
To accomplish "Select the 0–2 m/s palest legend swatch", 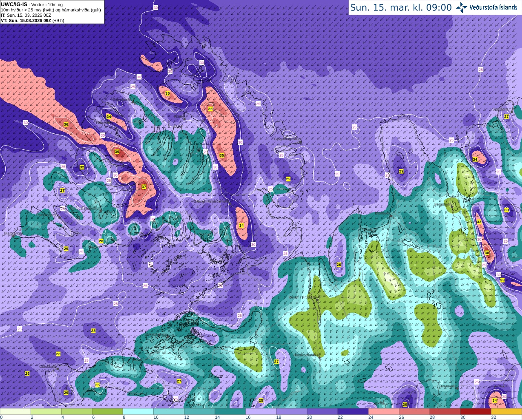I will (15, 411).
